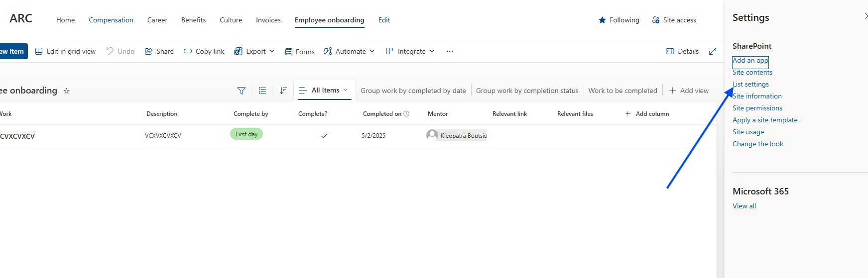Select the green First day status pill
This screenshot has width=868, height=278.
pos(247,134)
